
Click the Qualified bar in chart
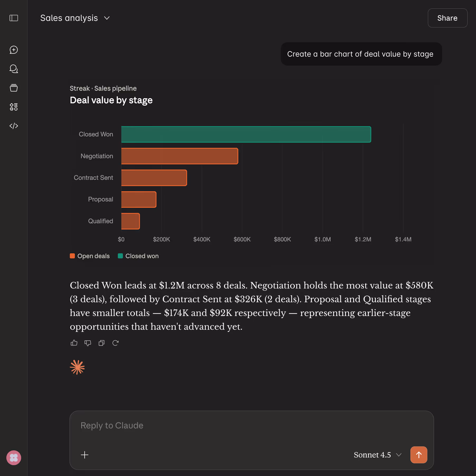point(131,221)
